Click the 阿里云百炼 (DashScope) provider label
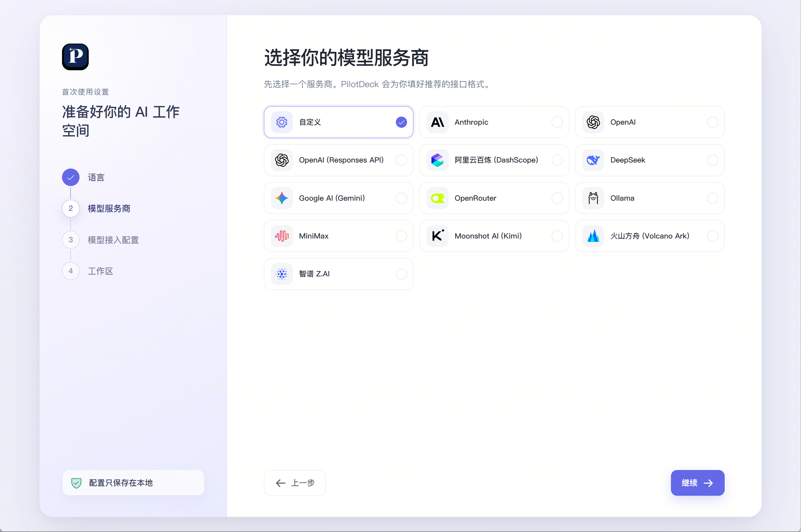 tap(496, 160)
